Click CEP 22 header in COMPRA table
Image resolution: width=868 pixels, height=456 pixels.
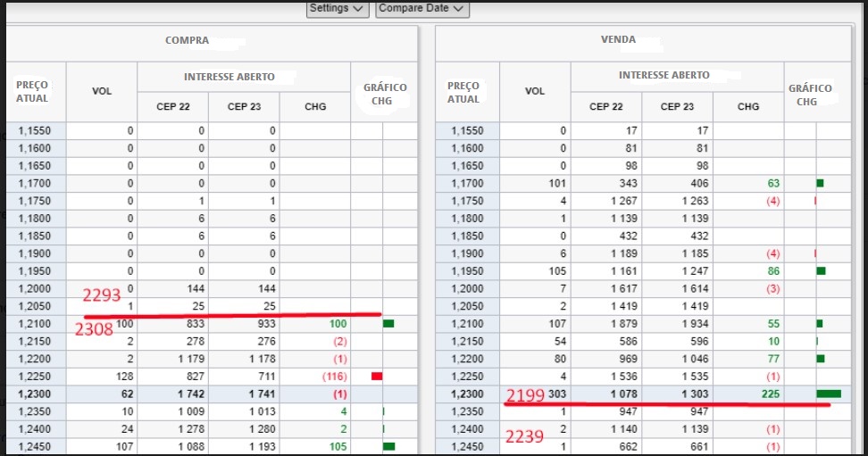[x=172, y=106]
